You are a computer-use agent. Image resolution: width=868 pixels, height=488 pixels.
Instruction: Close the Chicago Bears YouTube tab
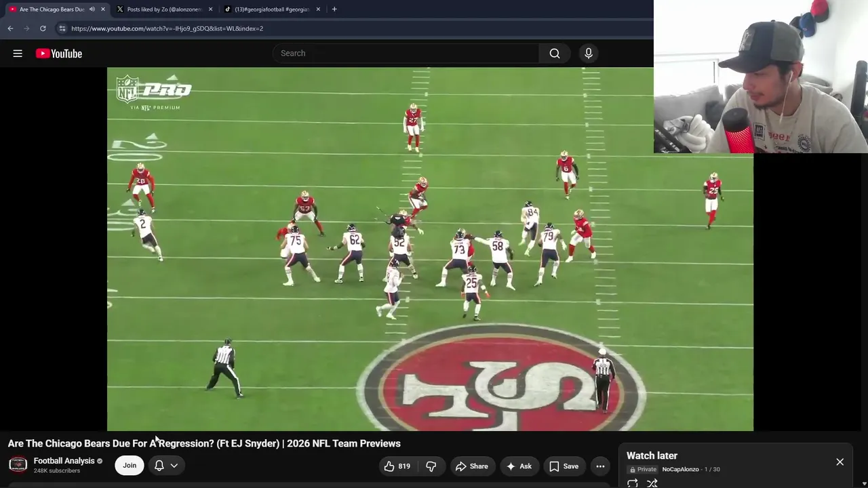point(103,9)
